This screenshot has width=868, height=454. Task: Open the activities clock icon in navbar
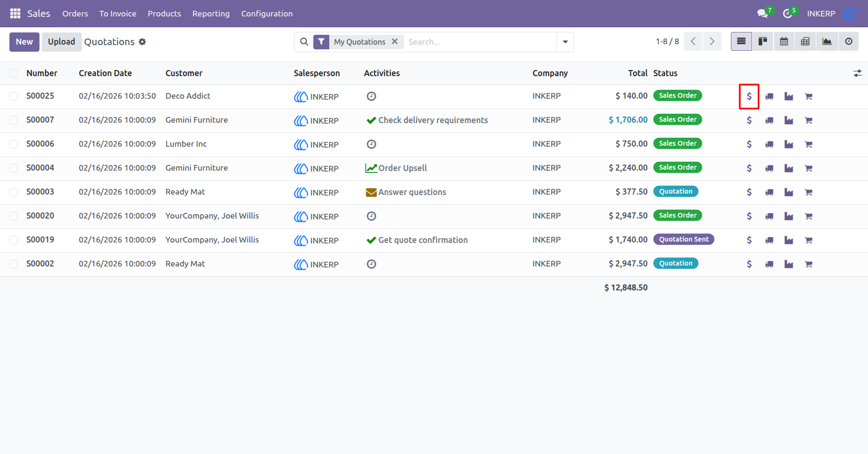coord(788,14)
